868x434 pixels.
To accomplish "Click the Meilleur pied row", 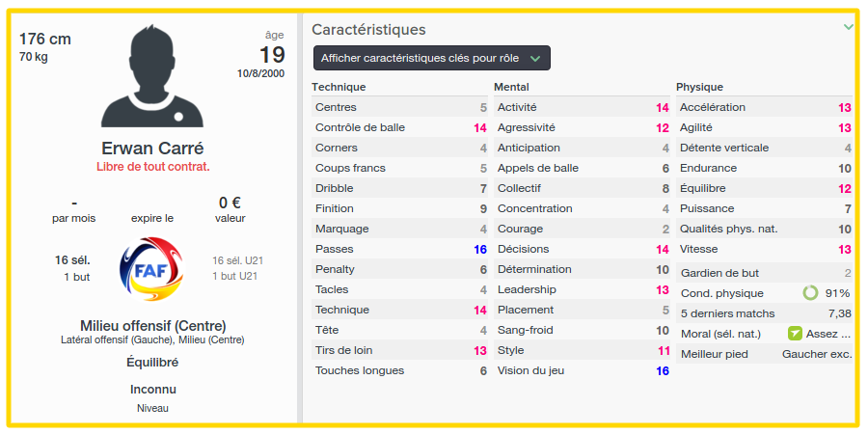I will point(765,354).
